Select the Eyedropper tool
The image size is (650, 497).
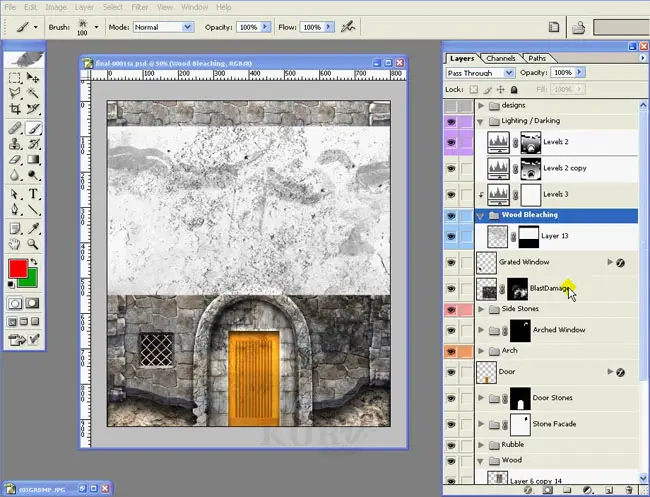coord(33,228)
